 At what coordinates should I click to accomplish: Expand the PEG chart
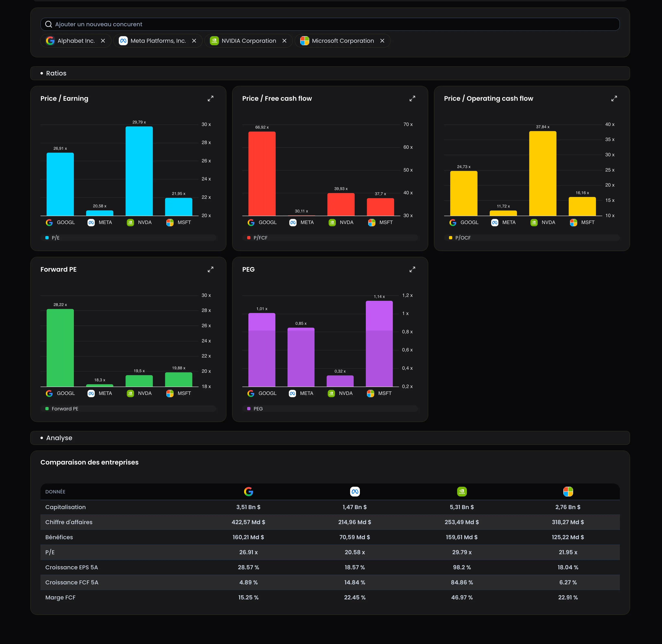412,269
